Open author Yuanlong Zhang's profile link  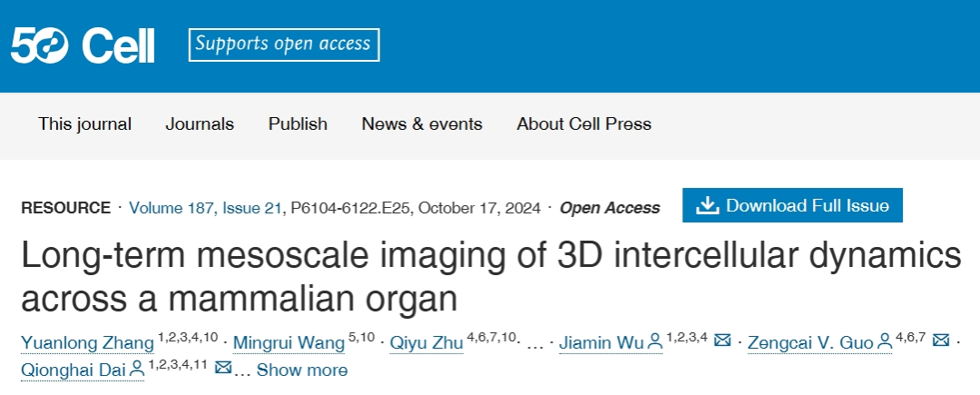(86, 342)
